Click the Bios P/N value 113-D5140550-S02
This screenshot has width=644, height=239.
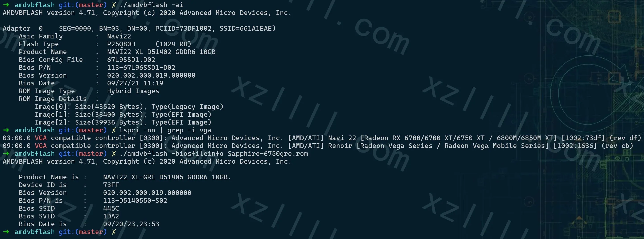[x=135, y=201]
